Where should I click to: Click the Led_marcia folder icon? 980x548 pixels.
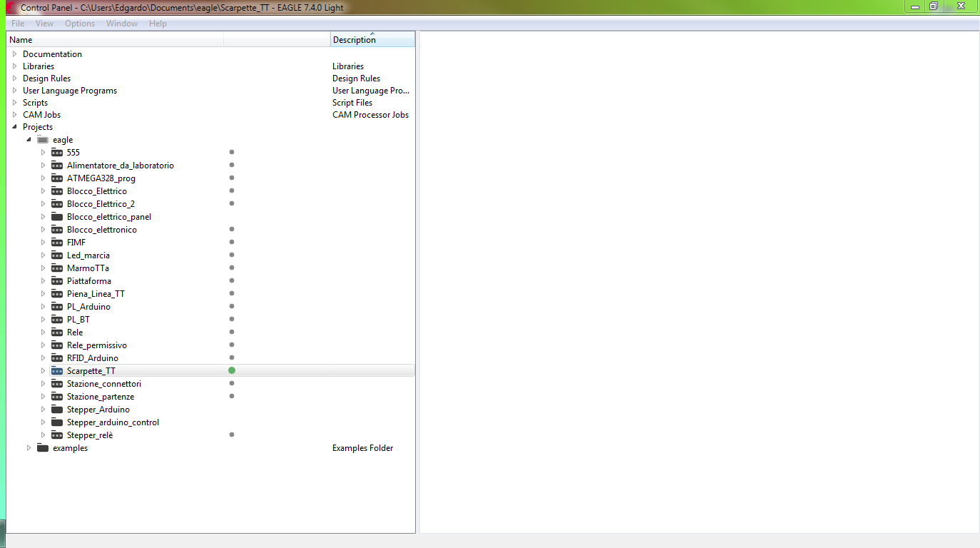57,255
